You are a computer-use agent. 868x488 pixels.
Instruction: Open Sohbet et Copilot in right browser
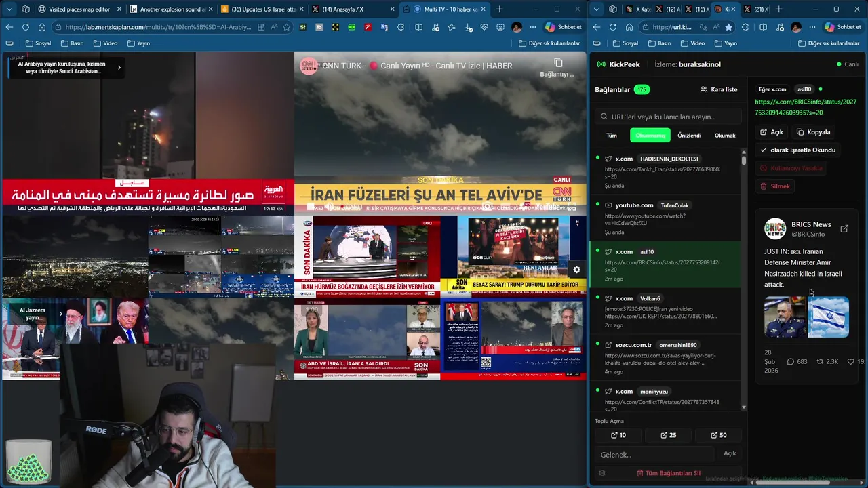pos(843,27)
